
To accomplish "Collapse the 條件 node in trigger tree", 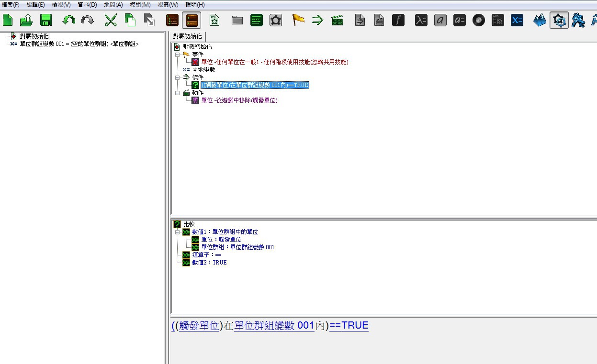I will [x=177, y=77].
